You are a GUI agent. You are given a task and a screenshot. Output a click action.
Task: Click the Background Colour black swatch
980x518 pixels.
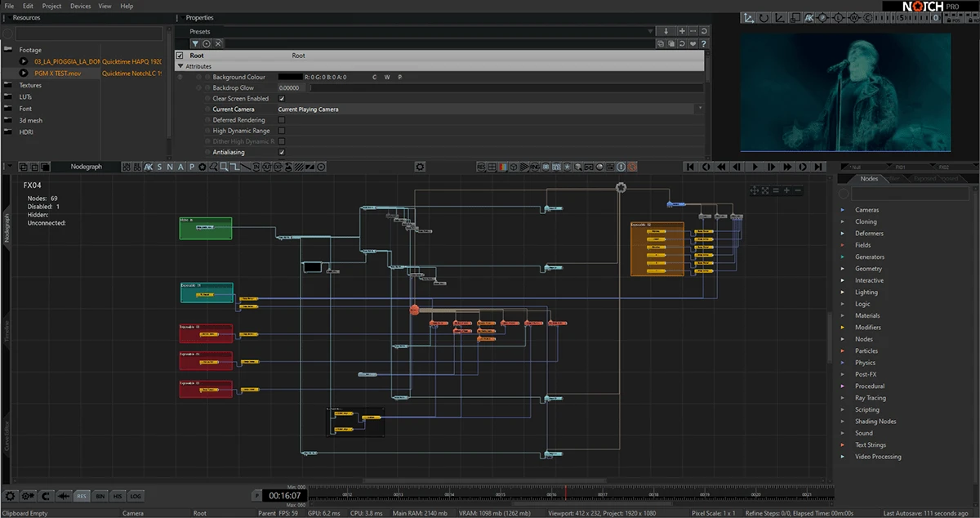coord(290,77)
